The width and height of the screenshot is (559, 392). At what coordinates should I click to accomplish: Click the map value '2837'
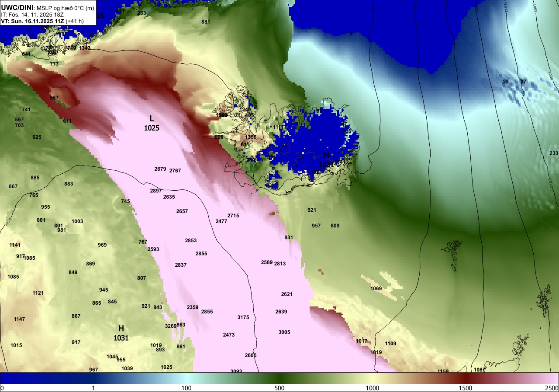(x=181, y=265)
